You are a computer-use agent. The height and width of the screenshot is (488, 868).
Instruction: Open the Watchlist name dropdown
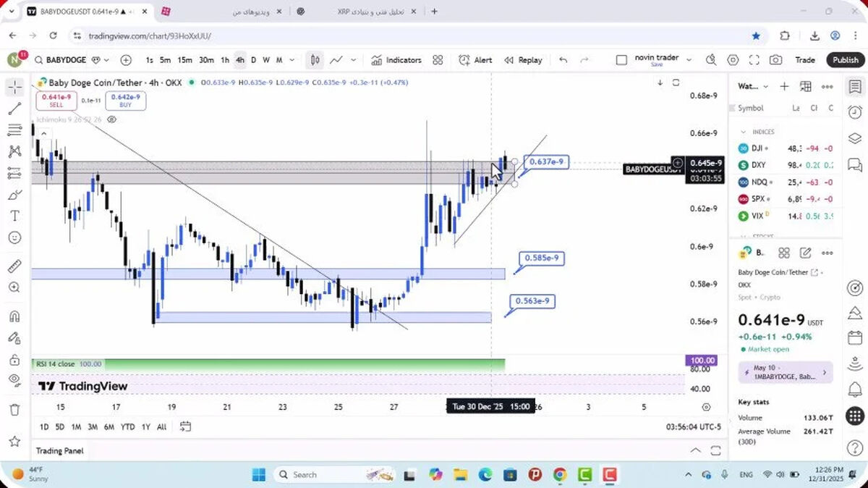(x=753, y=86)
